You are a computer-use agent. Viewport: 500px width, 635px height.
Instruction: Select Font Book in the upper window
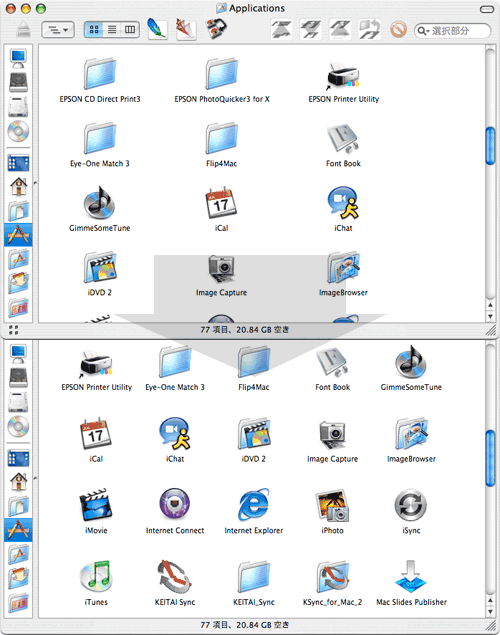click(x=343, y=139)
